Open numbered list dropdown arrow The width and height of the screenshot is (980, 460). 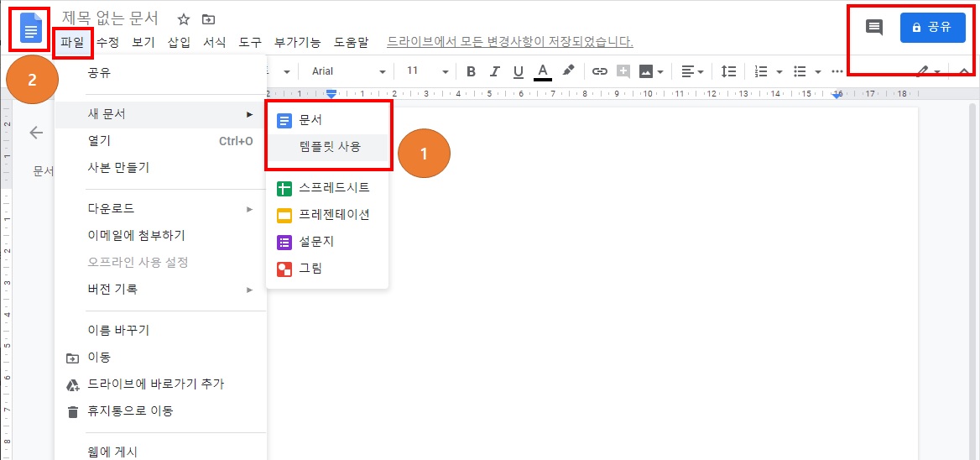point(779,72)
